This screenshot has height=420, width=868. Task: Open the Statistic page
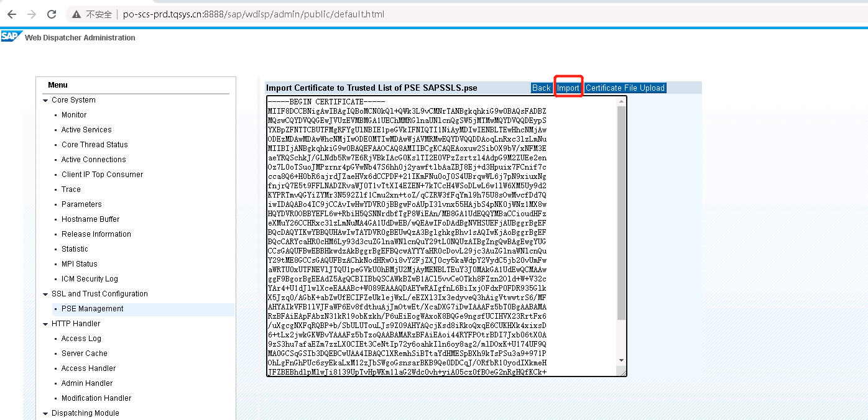75,249
